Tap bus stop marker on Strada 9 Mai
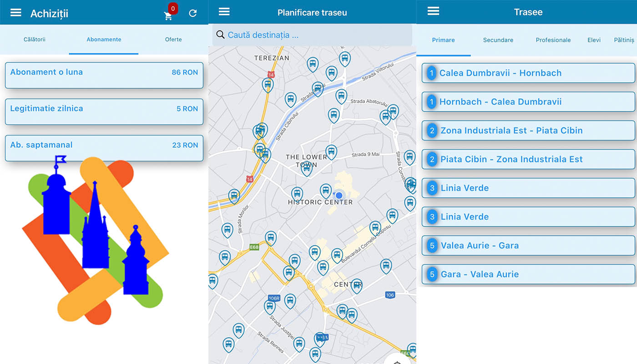This screenshot has height=364, width=637. pyautogui.click(x=331, y=152)
